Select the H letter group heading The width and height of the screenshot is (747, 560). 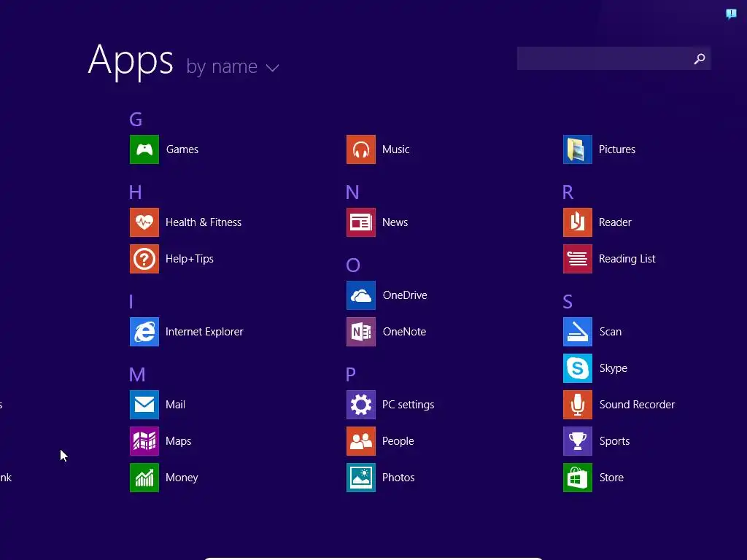point(135,192)
